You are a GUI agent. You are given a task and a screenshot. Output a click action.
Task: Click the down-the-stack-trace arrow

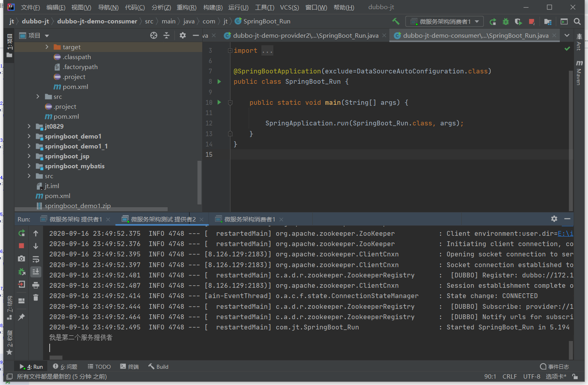point(36,246)
